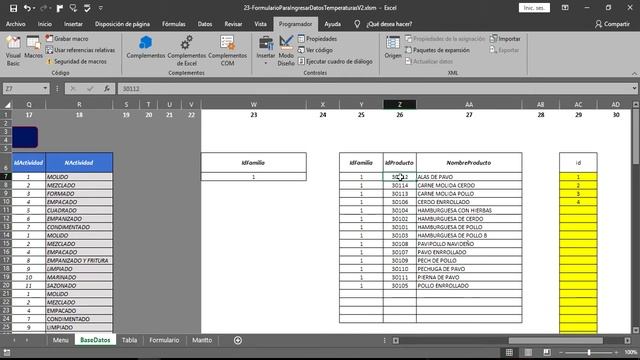
Task: Click the Select All corner triangle
Action: pyautogui.click(x=7, y=104)
